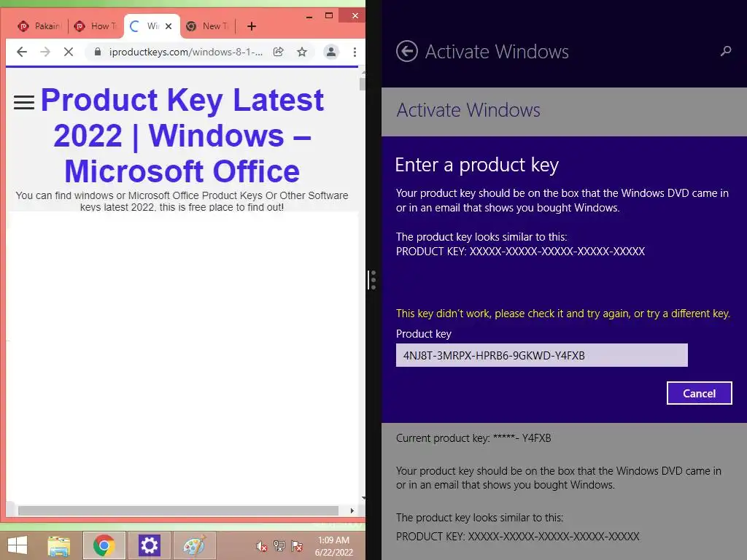Click the browser horizontal scrollbar

coord(178,510)
